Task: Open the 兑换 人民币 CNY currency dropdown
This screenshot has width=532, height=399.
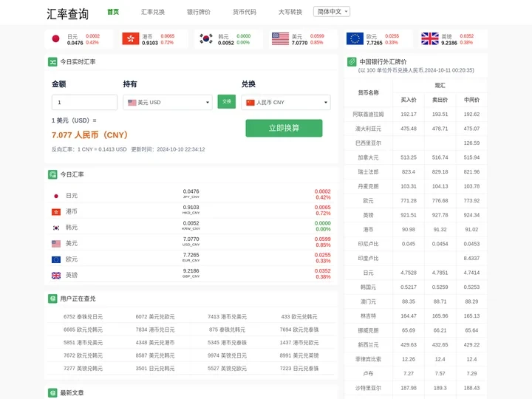Action: pos(286,102)
